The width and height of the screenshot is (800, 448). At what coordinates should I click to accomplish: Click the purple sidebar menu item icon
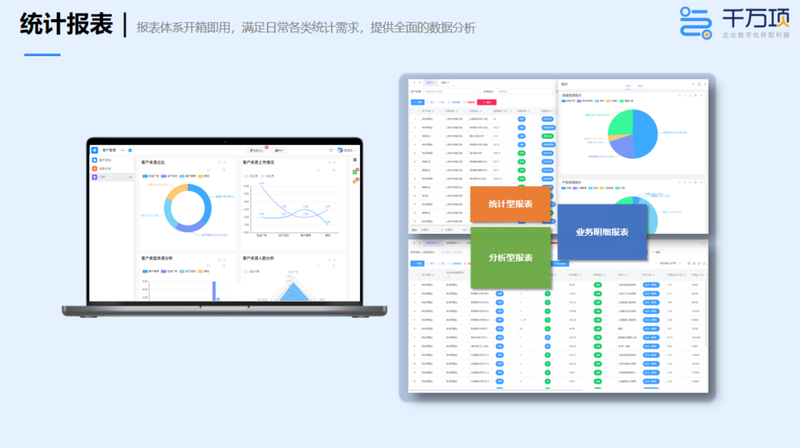(94, 177)
